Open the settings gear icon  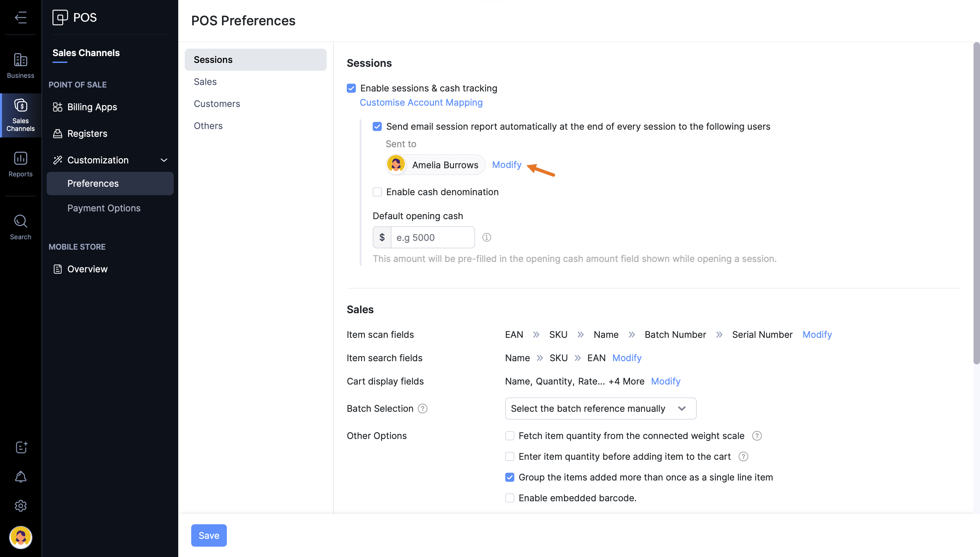(21, 506)
